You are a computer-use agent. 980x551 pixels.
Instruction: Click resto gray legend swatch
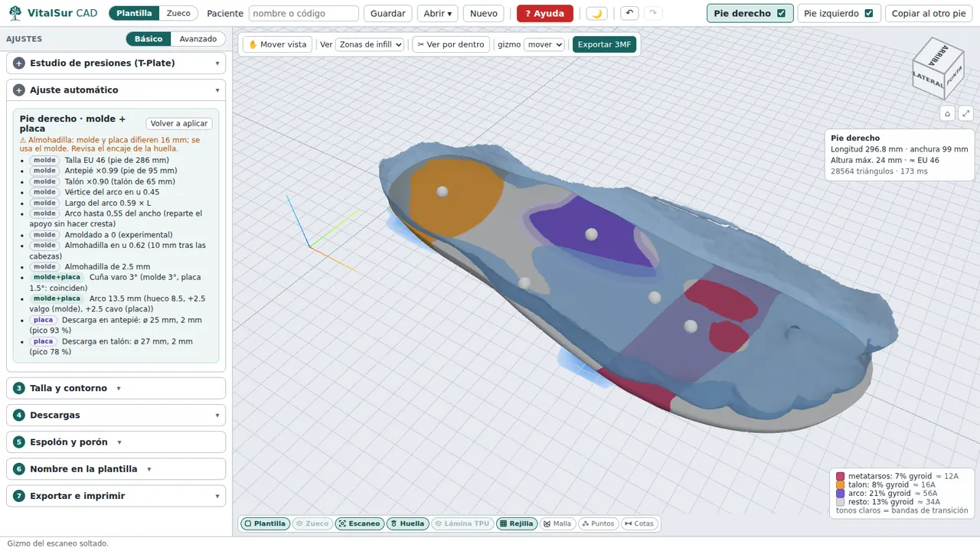(841, 502)
